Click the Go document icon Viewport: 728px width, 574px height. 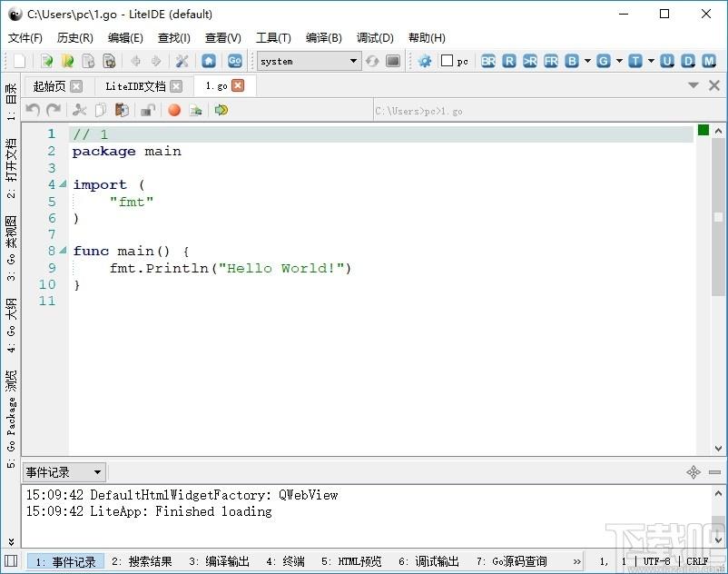tap(234, 61)
